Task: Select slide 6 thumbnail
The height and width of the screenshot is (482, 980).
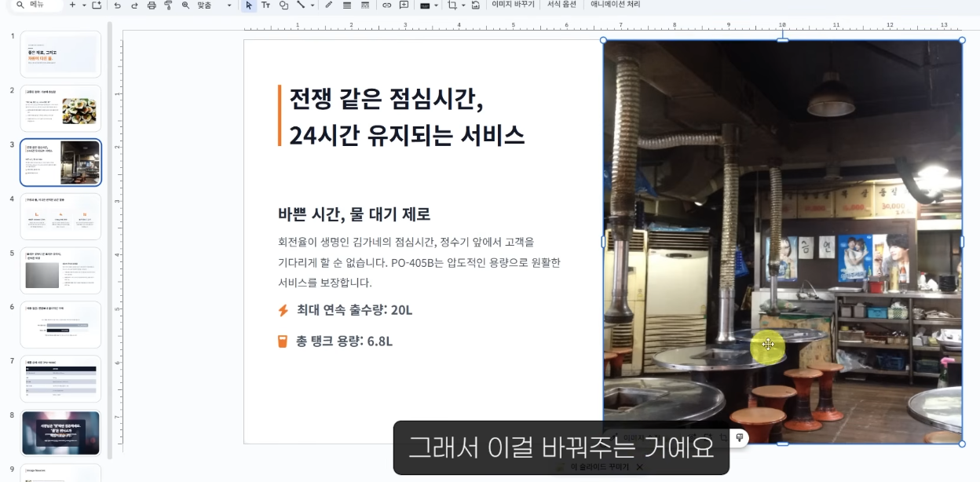Action: coord(60,325)
